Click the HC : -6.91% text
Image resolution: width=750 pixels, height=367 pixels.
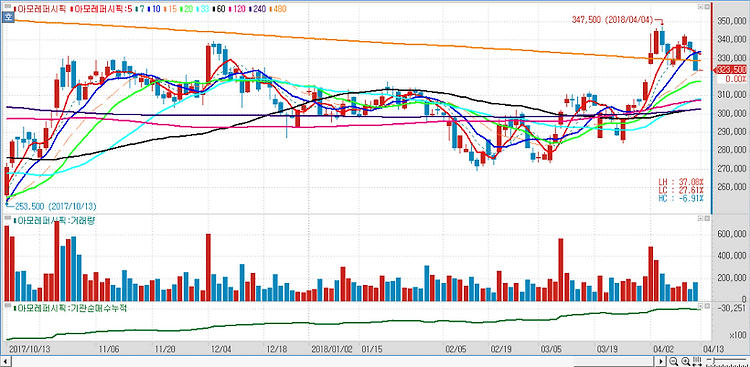[681, 198]
